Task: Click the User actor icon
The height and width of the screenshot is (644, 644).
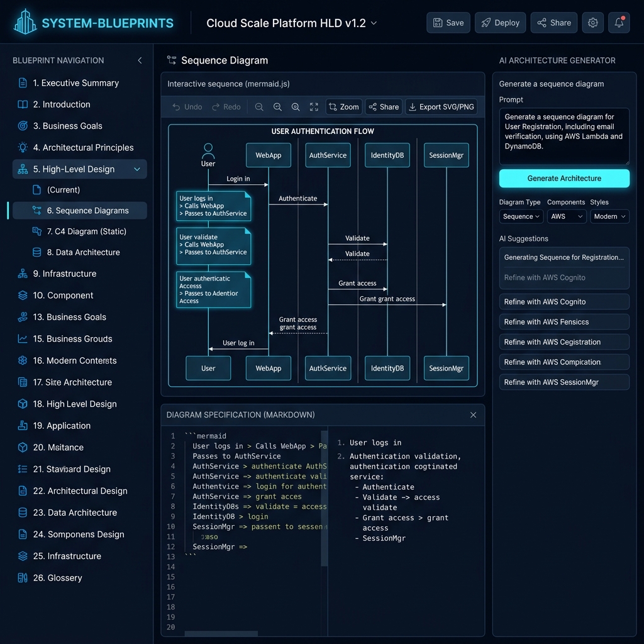Action: coord(208,151)
